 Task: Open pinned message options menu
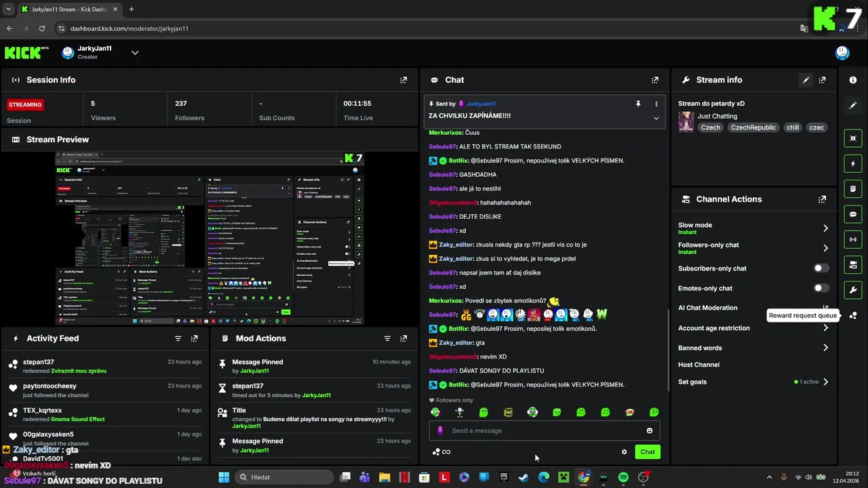(x=656, y=104)
